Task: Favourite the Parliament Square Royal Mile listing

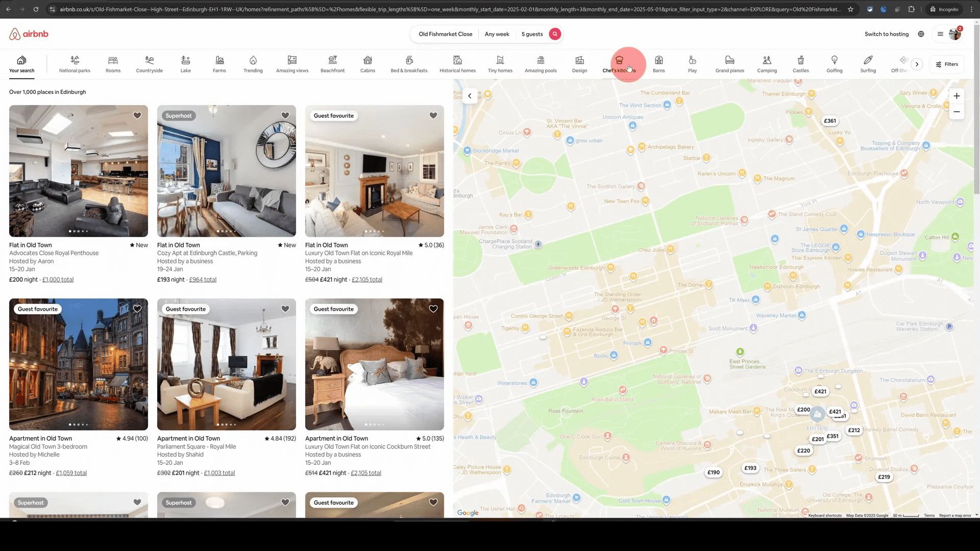Action: pyautogui.click(x=285, y=309)
